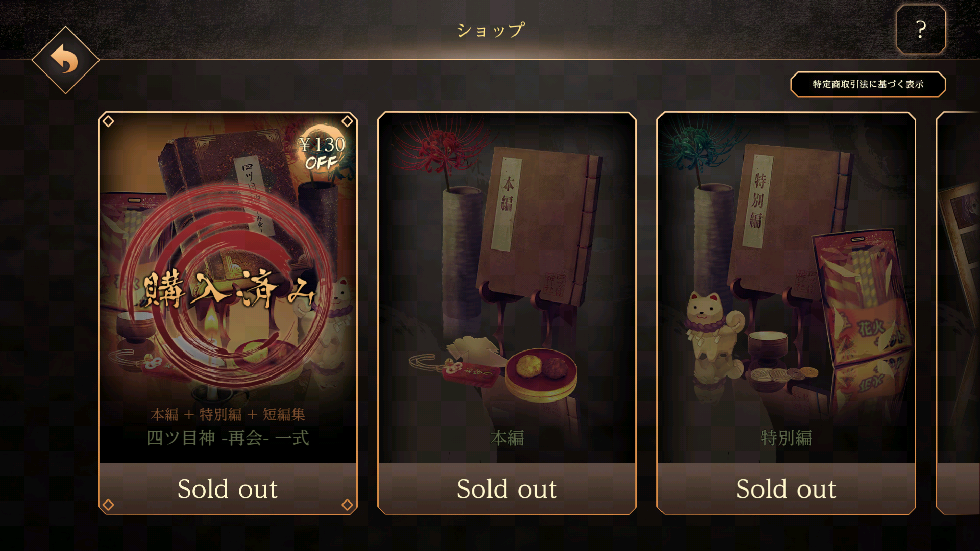Click the dog figurine on 特別編 card
Viewport: 980px width, 551px height.
click(x=714, y=325)
